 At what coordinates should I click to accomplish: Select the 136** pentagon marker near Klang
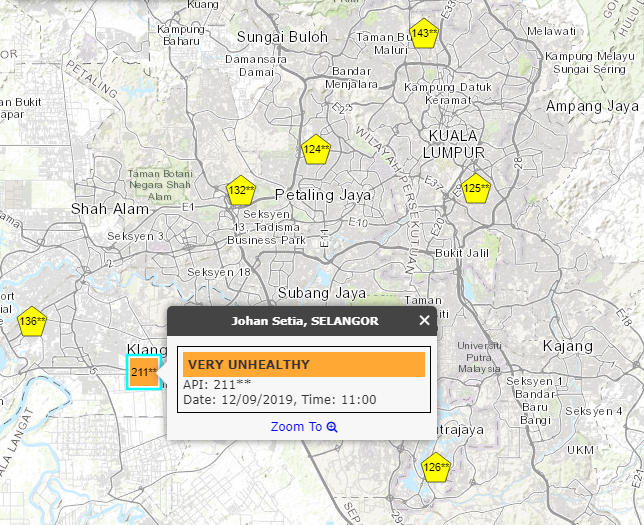pyautogui.click(x=32, y=321)
